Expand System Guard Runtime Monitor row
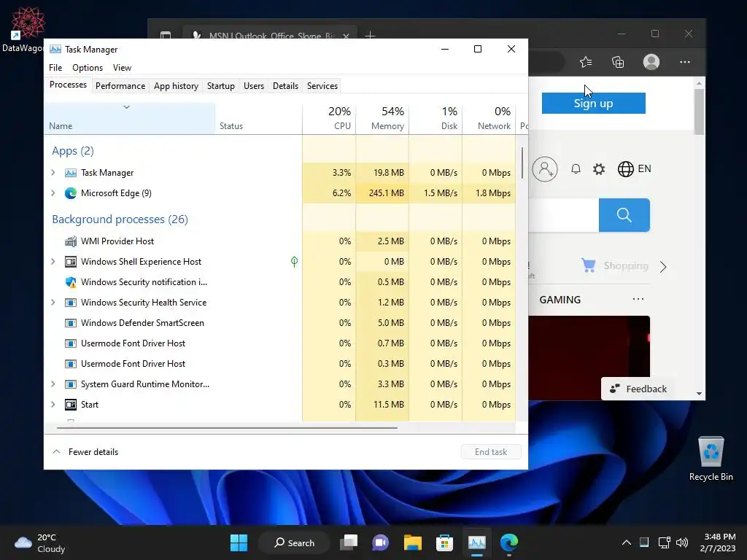The height and width of the screenshot is (560, 747). 53,384
